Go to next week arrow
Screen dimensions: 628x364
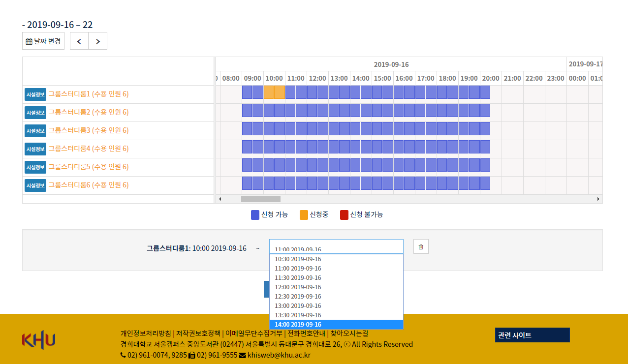point(97,41)
